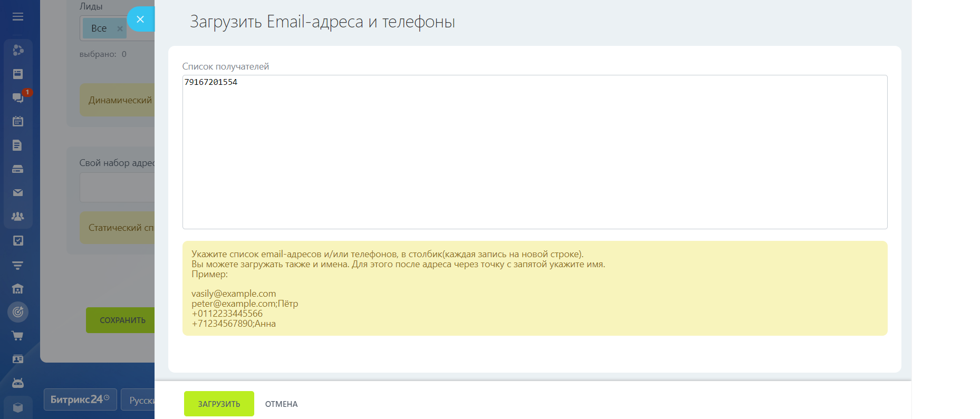
Task: Click the ЗАГРУЗИТЬ button
Action: 219,404
